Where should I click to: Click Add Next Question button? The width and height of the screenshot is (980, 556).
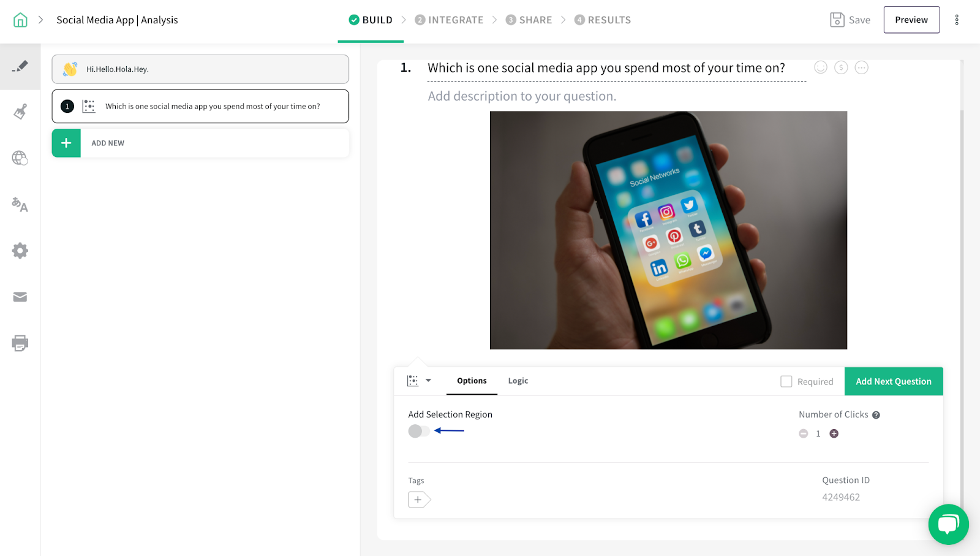tap(894, 381)
